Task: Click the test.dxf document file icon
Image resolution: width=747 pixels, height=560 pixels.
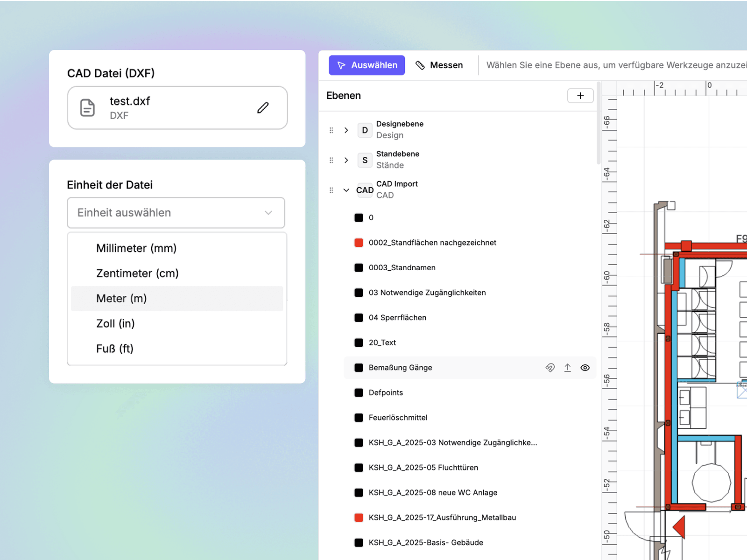Action: [x=87, y=108]
